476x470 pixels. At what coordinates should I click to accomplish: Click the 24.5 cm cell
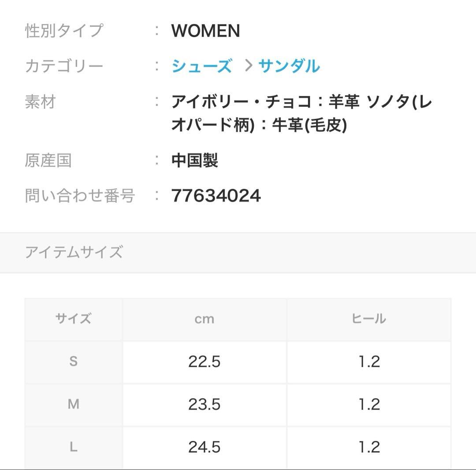pos(204,447)
